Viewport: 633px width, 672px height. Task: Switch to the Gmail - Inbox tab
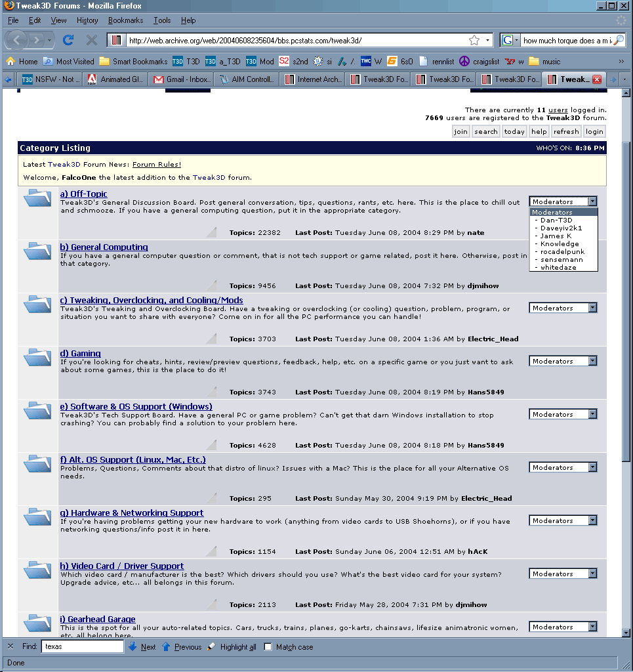pyautogui.click(x=182, y=79)
